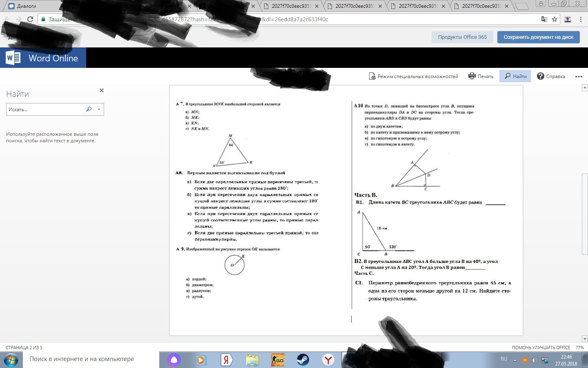Click the extension icon next to bookmark star
588x368 pixels.
click(568, 19)
